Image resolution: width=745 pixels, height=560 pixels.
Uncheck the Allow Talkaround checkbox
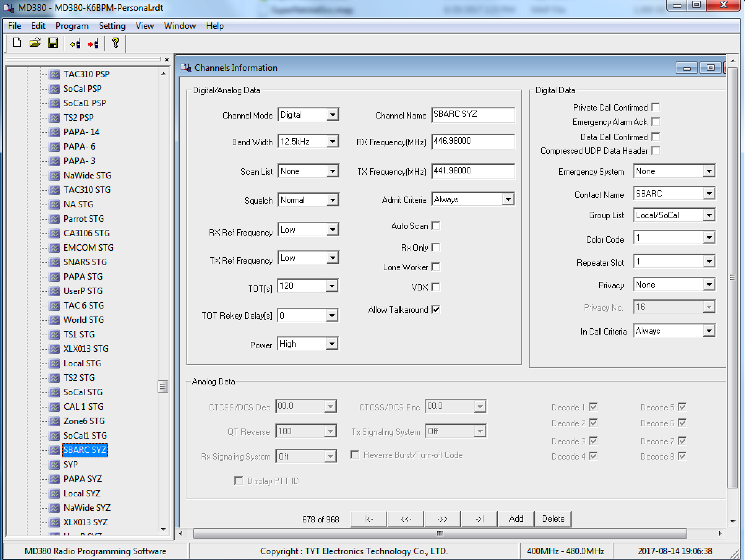(x=436, y=310)
